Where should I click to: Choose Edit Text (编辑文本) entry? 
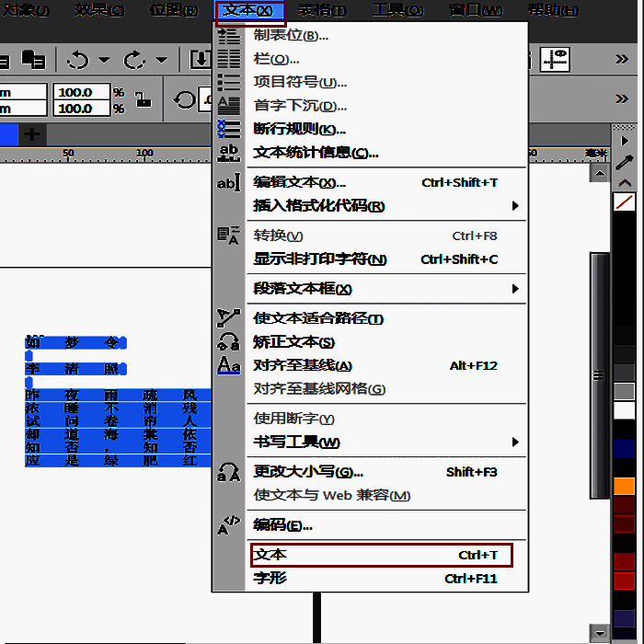300,182
